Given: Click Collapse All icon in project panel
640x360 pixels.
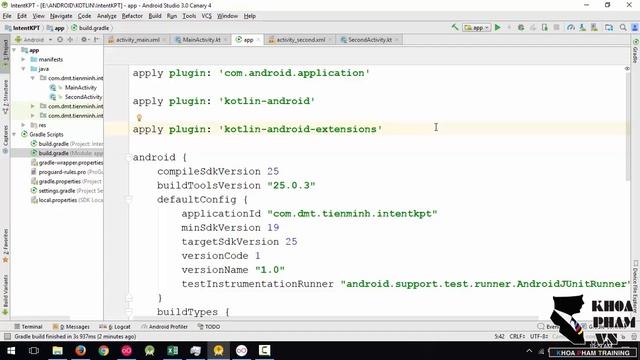Looking at the screenshot, I should (x=70, y=40).
